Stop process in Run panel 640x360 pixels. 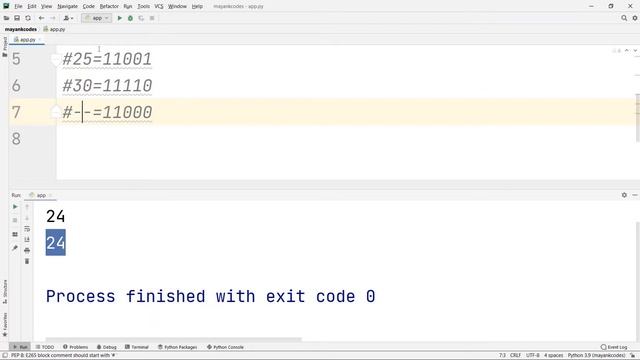click(x=15, y=220)
